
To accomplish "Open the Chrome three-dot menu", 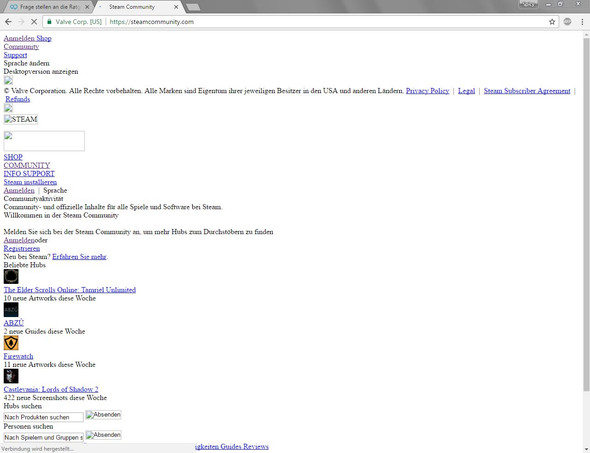I will (582, 22).
